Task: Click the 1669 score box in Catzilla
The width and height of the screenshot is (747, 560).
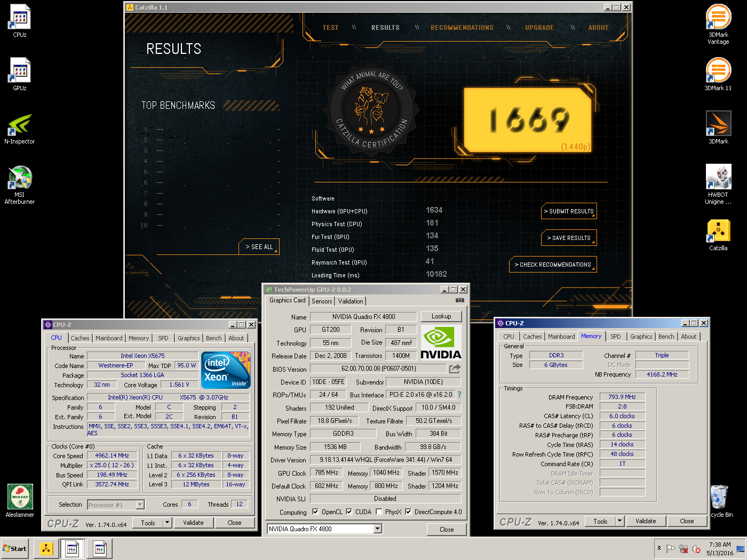Action: 528,121
